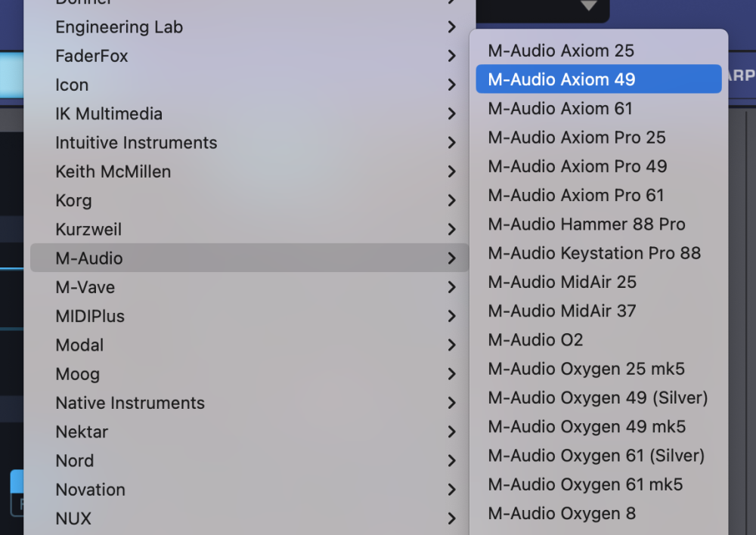This screenshot has height=535, width=756.
Task: Open the IK Multimedia submenu
Action: (109, 114)
